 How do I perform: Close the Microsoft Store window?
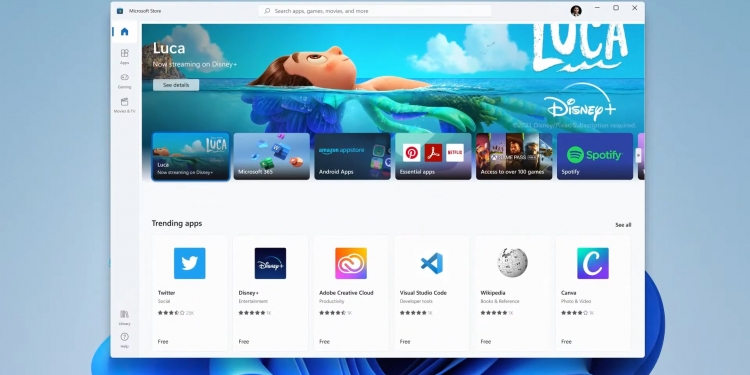[x=635, y=8]
